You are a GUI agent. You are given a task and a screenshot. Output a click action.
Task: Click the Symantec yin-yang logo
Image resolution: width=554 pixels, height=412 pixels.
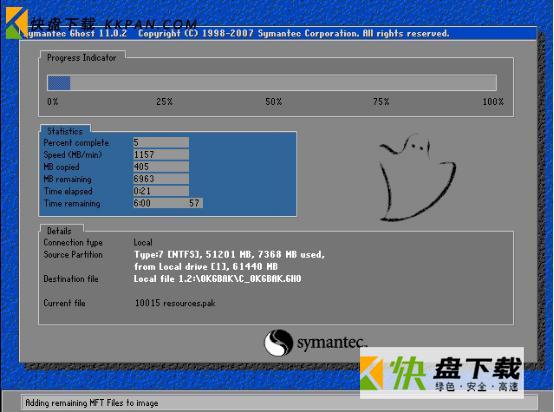tap(278, 342)
